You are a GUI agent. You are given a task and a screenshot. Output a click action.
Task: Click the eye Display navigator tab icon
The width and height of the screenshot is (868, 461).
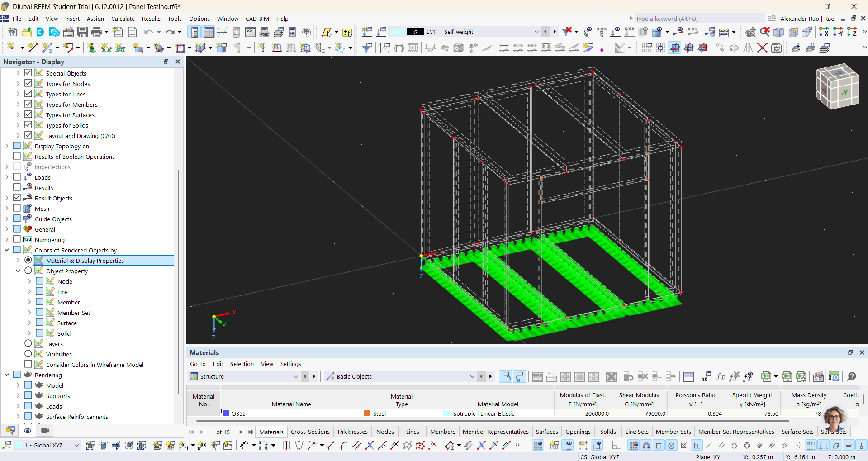click(x=28, y=430)
